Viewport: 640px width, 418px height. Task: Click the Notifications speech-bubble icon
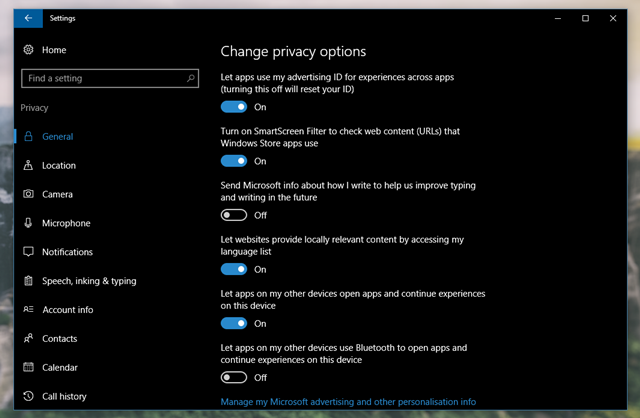click(x=28, y=252)
